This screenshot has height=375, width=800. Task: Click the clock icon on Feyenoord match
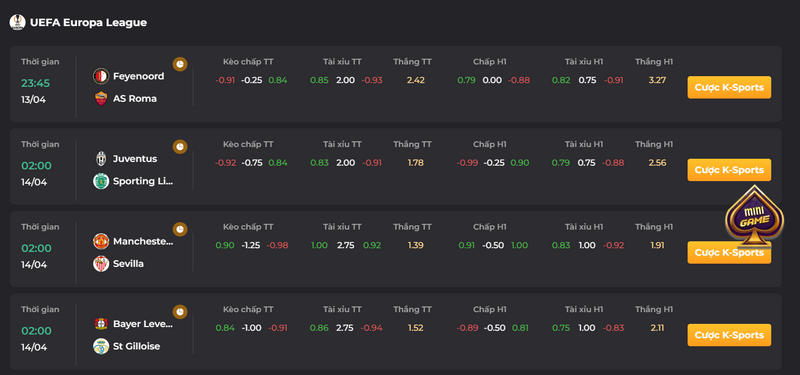pos(180,64)
